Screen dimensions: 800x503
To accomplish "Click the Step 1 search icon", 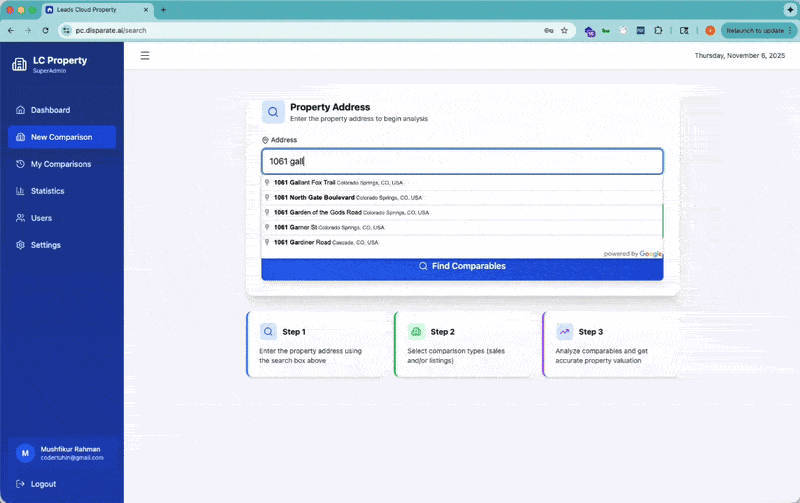I will pyautogui.click(x=268, y=332).
